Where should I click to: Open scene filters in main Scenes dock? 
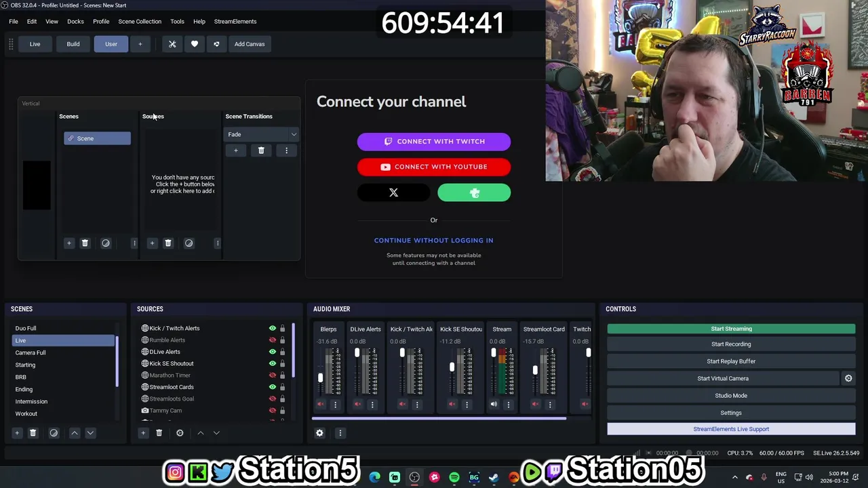click(x=54, y=432)
